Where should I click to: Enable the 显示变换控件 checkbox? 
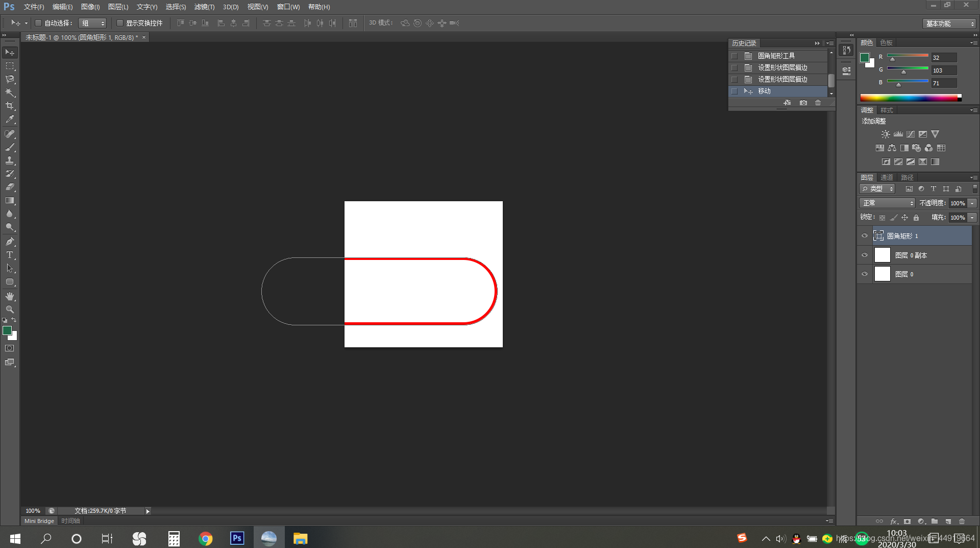pos(120,23)
